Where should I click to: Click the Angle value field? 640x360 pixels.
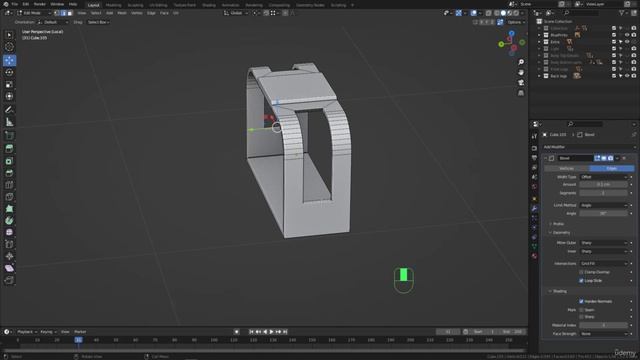click(604, 213)
